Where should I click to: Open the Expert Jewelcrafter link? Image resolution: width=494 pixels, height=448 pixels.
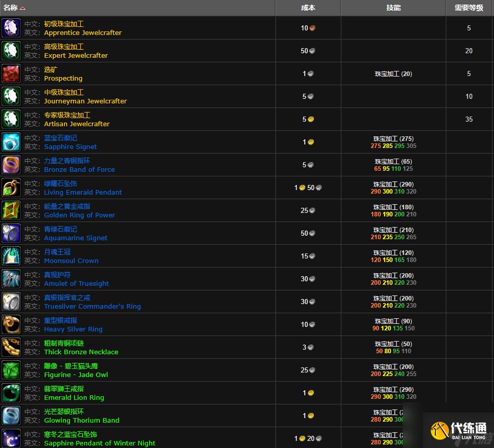click(76, 55)
